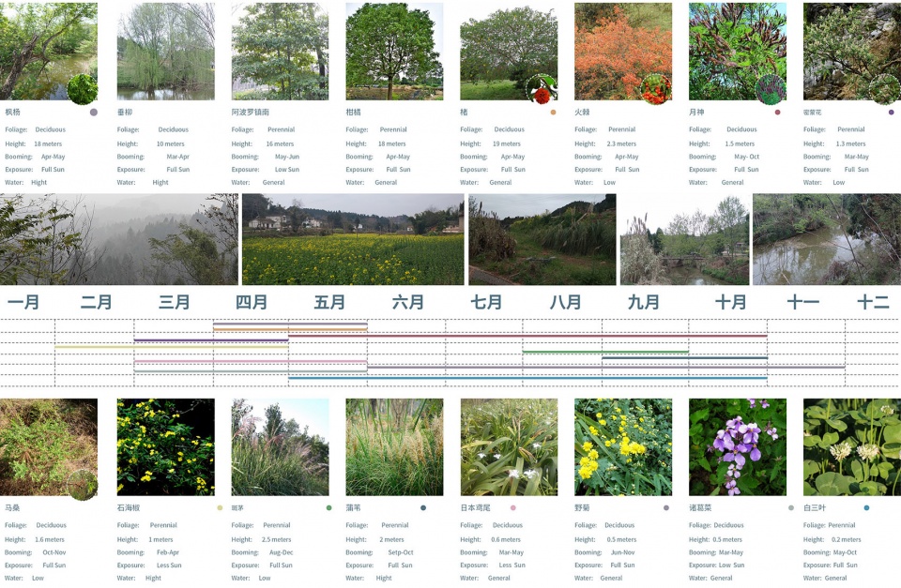Select the 五月 month label

pyautogui.click(x=329, y=303)
